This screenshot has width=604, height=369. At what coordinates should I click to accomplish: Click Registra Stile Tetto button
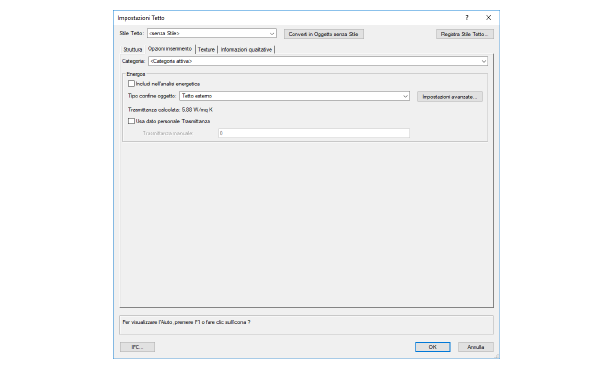pos(465,34)
